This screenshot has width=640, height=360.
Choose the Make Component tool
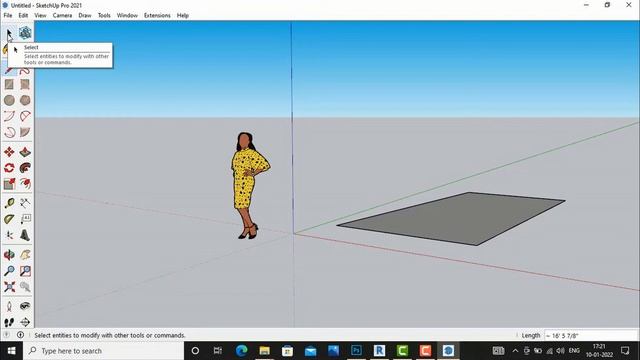25,33
